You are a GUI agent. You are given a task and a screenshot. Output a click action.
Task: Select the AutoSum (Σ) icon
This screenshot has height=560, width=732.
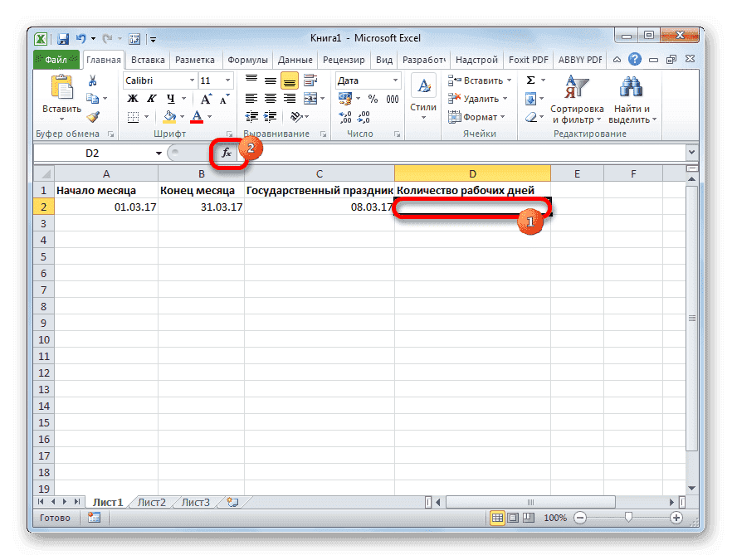(x=531, y=80)
